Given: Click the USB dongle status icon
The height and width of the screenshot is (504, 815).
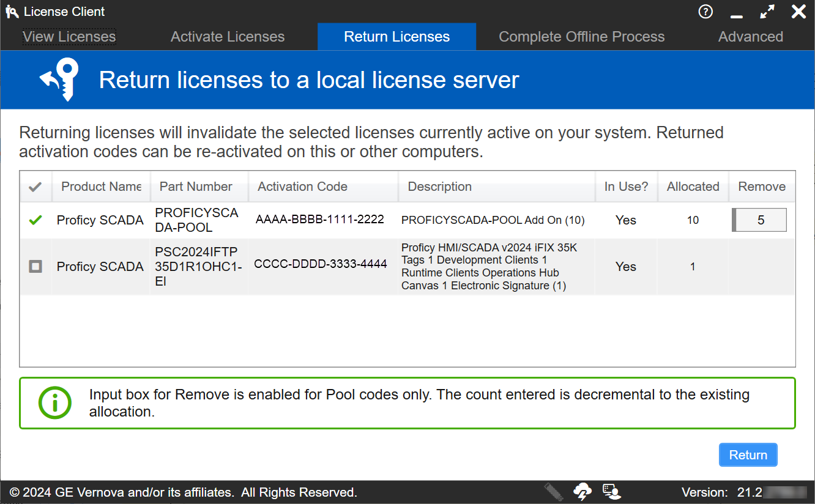Looking at the screenshot, I should click(x=553, y=491).
